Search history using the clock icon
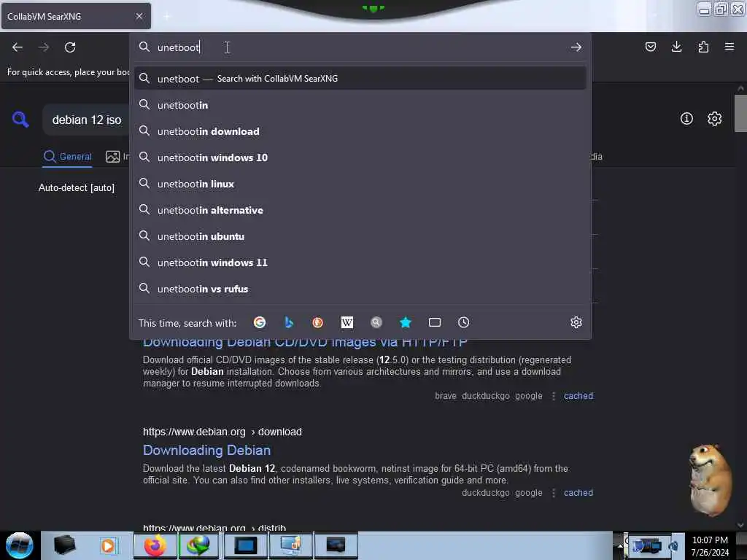 point(463,322)
